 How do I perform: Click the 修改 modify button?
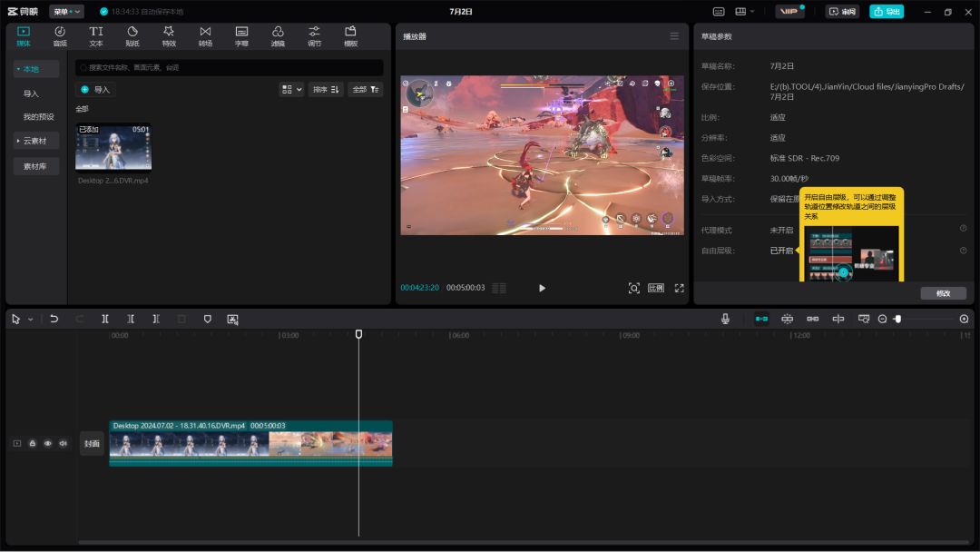tap(943, 293)
